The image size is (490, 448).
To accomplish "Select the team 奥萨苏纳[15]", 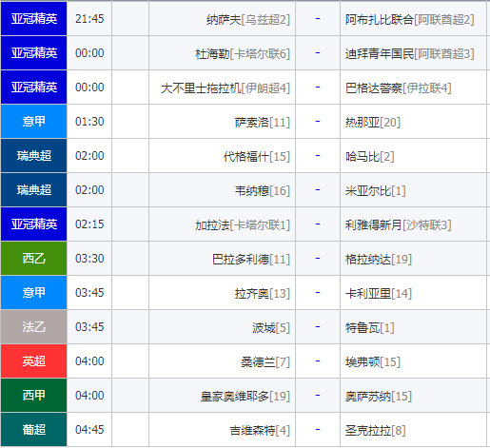I will click(x=379, y=397).
